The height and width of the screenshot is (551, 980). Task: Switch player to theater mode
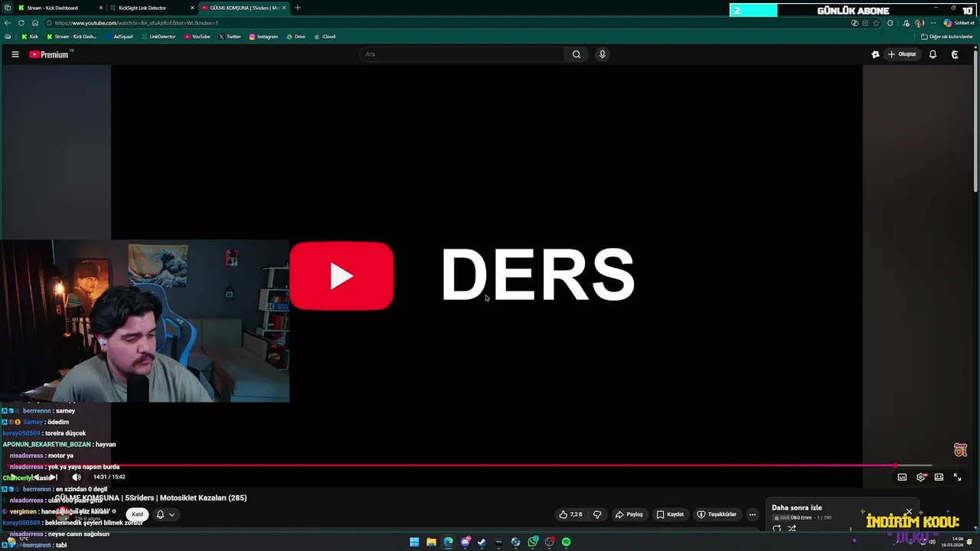coord(939,477)
